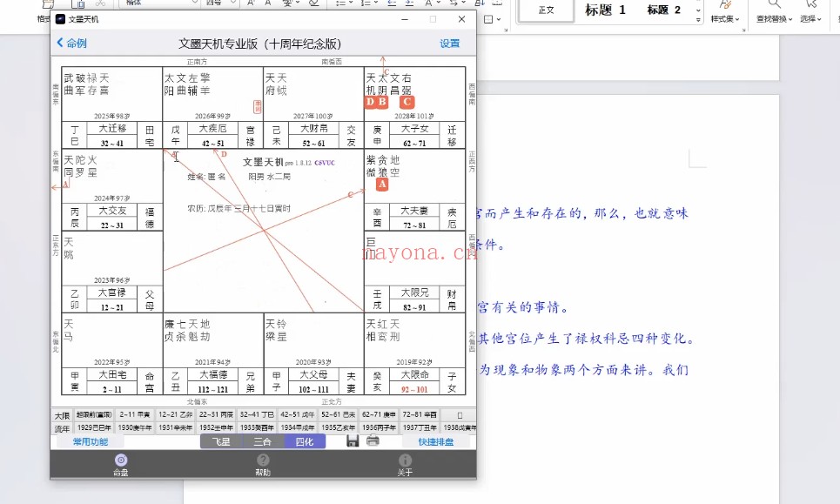Click the 流年 row header label

(x=62, y=428)
